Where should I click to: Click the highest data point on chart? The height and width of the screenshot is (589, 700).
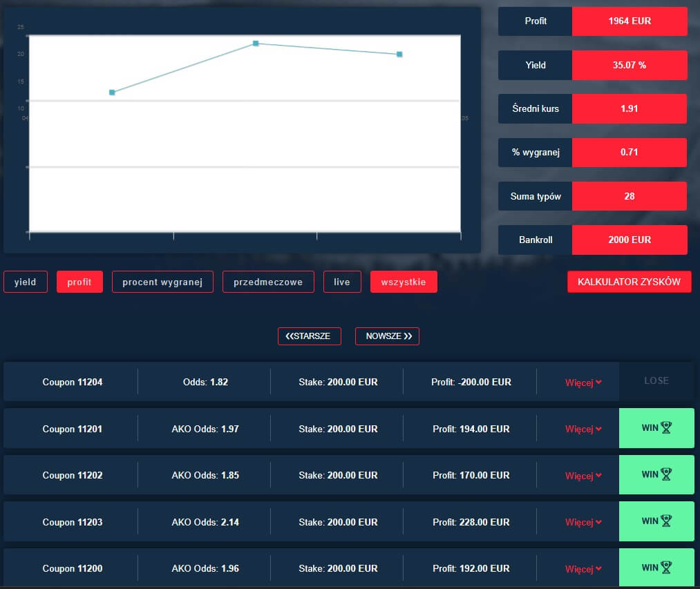point(256,44)
